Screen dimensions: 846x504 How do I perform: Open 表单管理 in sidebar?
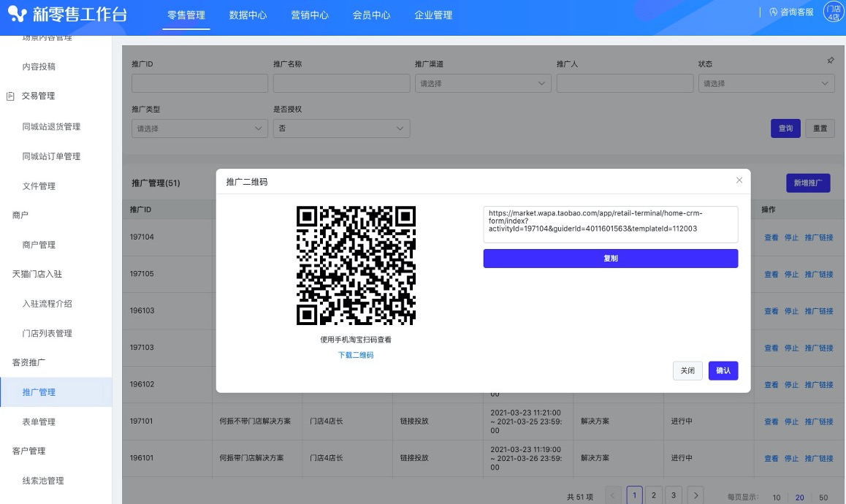[39, 422]
